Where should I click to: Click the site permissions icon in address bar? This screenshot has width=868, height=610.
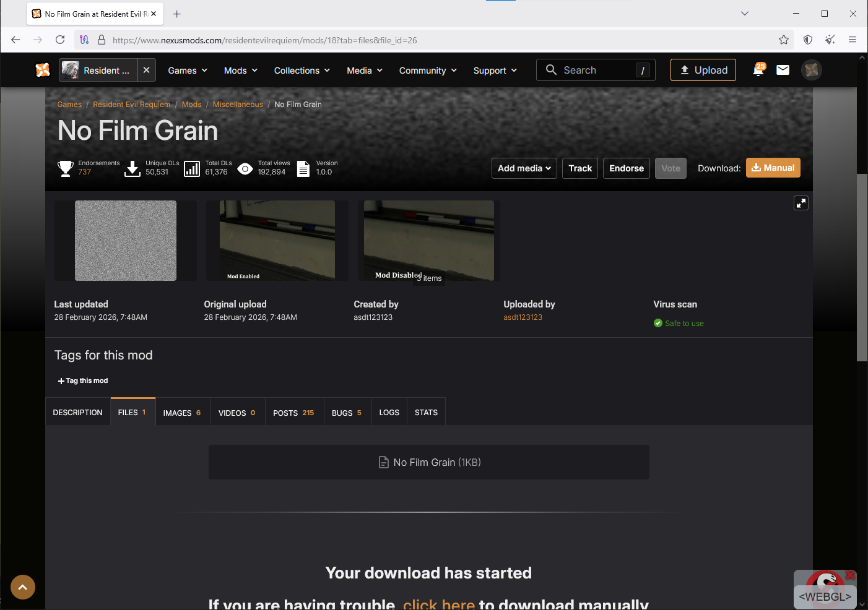point(84,40)
